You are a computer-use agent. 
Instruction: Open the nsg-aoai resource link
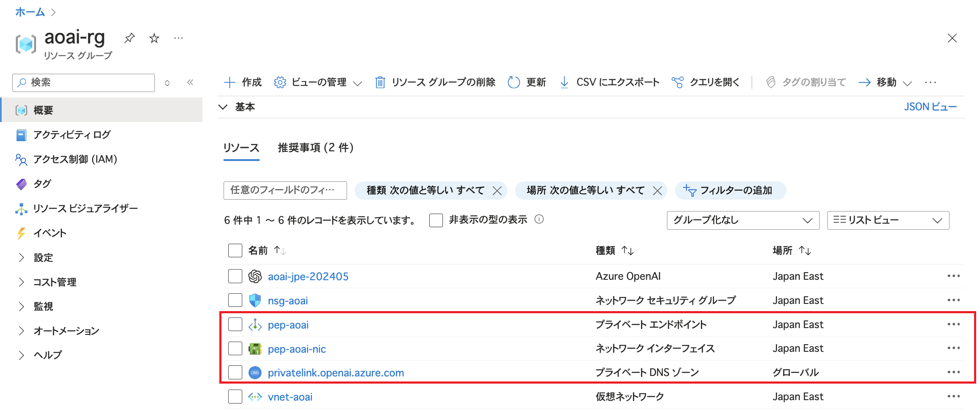click(288, 301)
